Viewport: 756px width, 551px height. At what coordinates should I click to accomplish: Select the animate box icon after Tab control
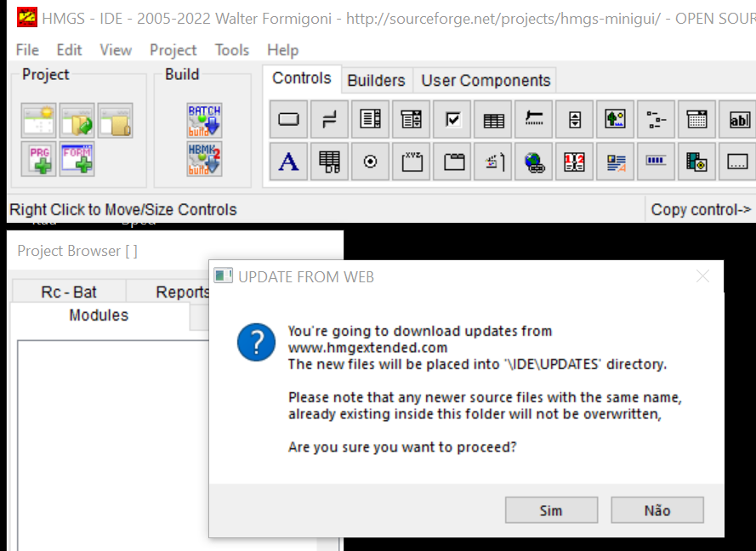point(492,162)
